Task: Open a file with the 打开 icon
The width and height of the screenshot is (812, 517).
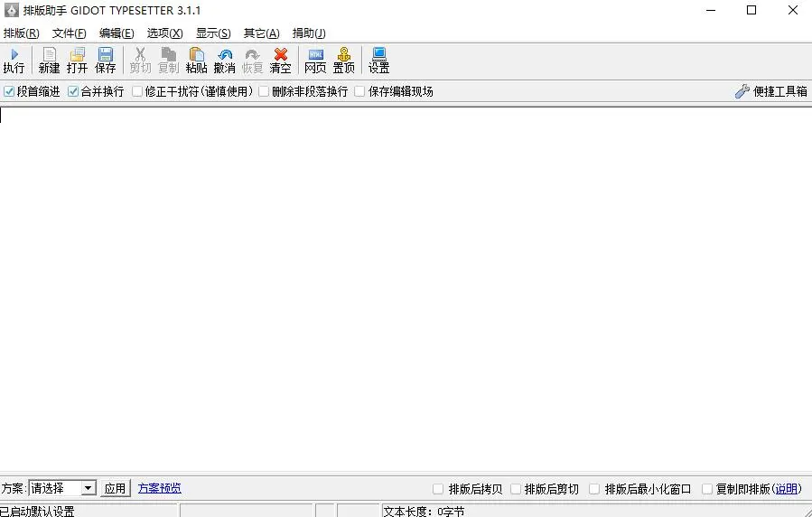Action: coord(77,54)
